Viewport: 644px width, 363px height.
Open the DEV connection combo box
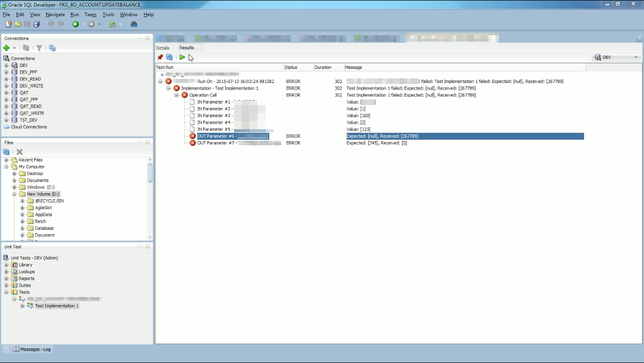[617, 57]
